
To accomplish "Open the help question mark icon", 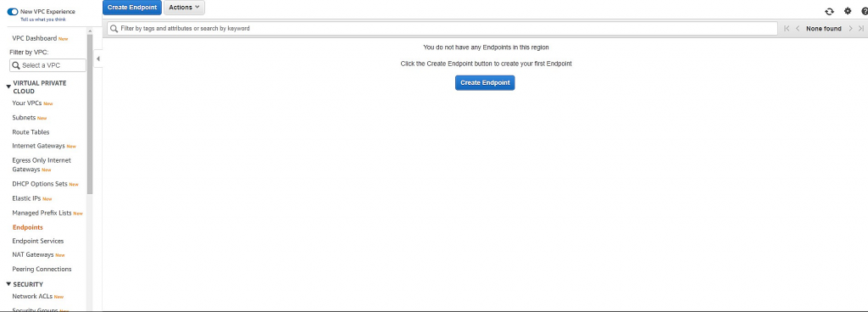I will 865,11.
